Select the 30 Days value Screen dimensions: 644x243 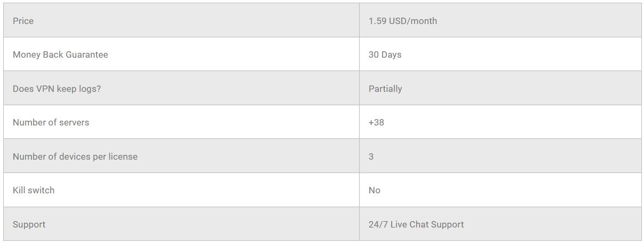pos(385,54)
